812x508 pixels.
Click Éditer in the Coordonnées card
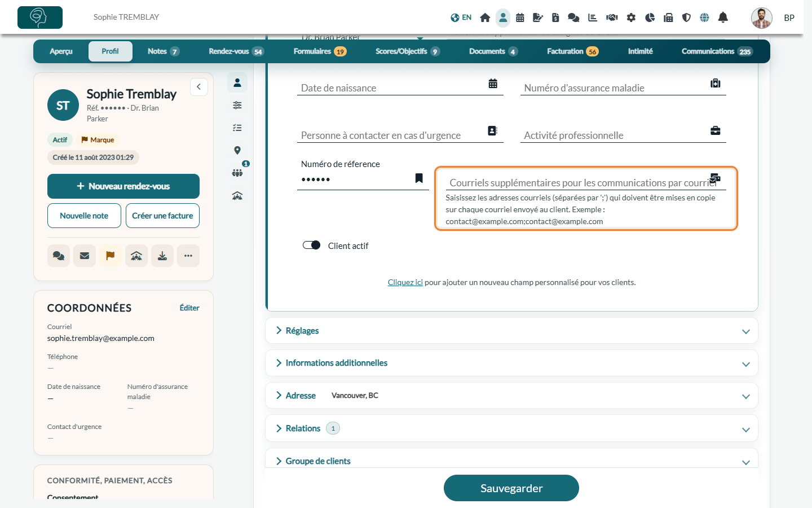pyautogui.click(x=189, y=308)
